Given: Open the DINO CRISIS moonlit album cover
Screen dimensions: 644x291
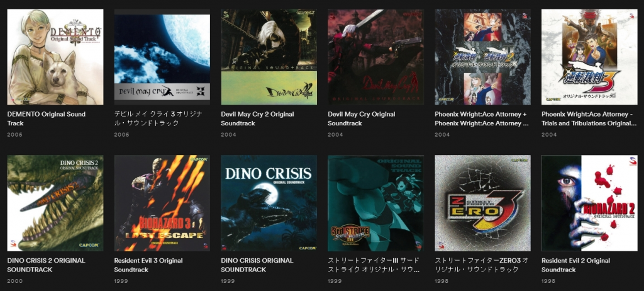Looking at the screenshot, I should click(269, 203).
